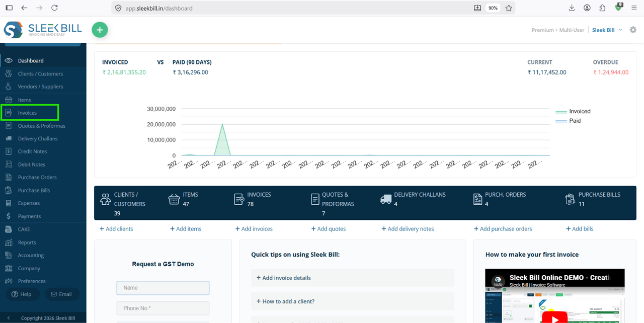The image size is (644, 323).
Task: Click Add bills link
Action: tap(580, 229)
